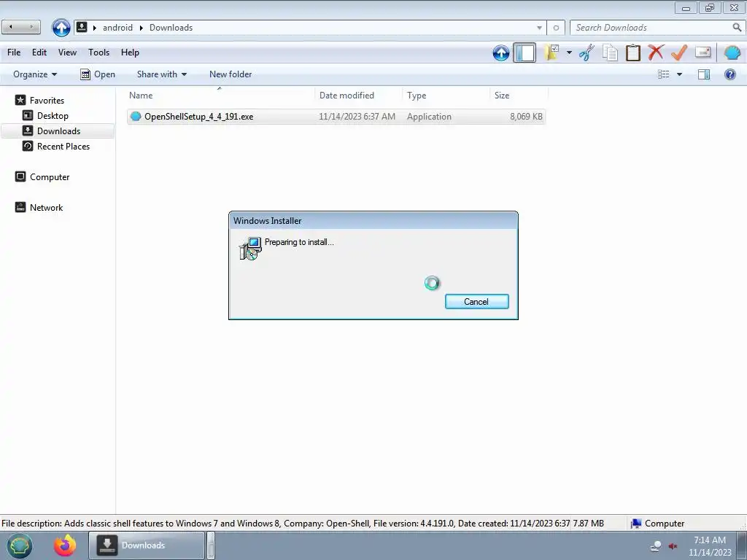The image size is (747, 560).
Task: Select Computer in the navigation pane
Action: coord(42,176)
